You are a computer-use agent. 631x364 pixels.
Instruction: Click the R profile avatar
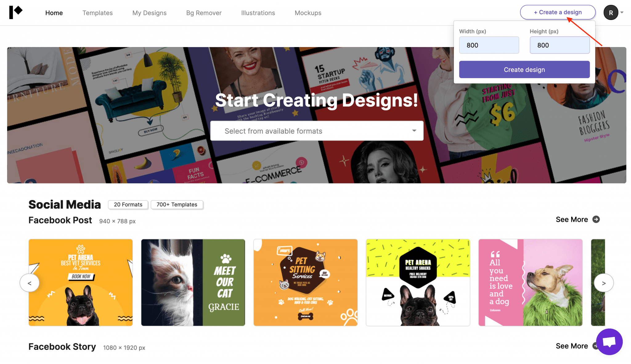611,13
